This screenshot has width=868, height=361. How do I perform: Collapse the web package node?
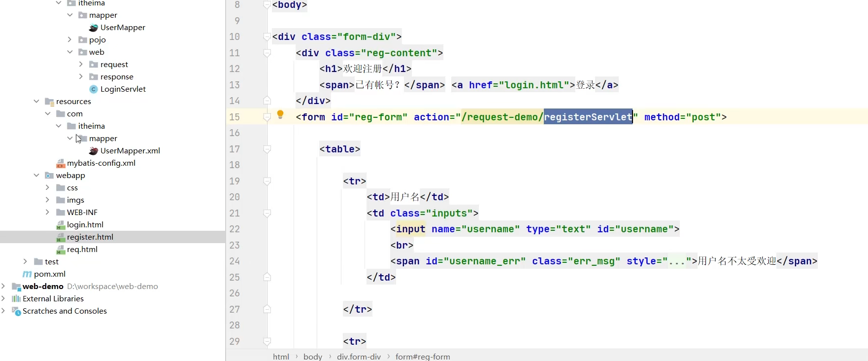point(70,52)
